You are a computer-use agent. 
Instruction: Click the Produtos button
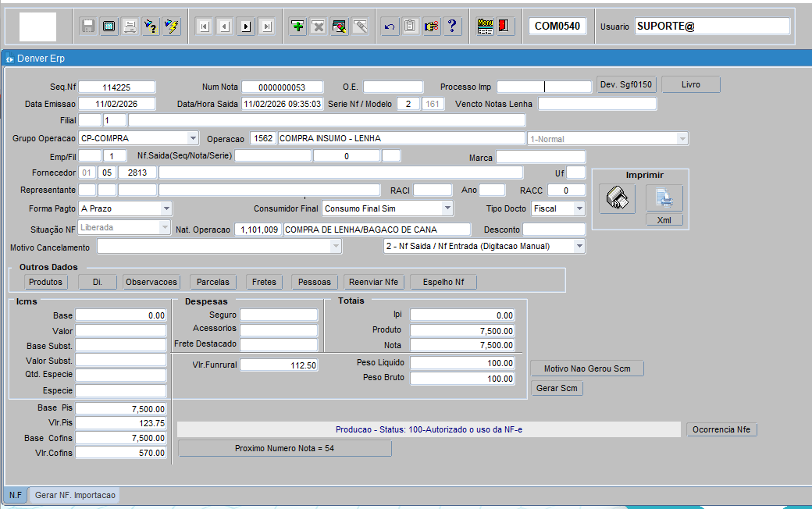pyautogui.click(x=45, y=282)
